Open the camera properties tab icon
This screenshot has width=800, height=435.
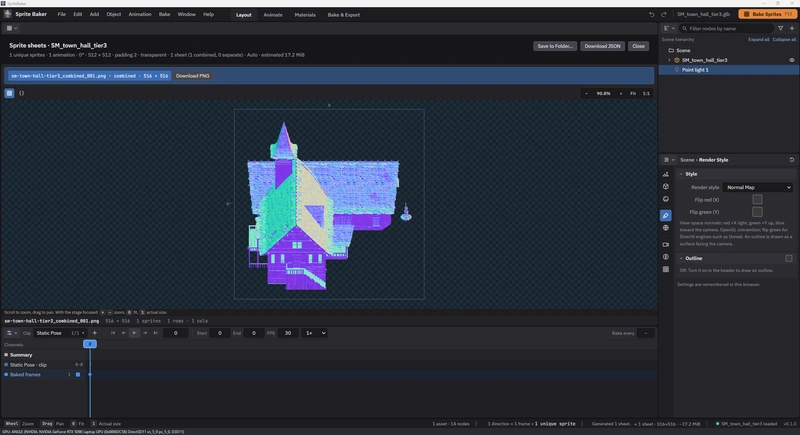click(x=666, y=245)
